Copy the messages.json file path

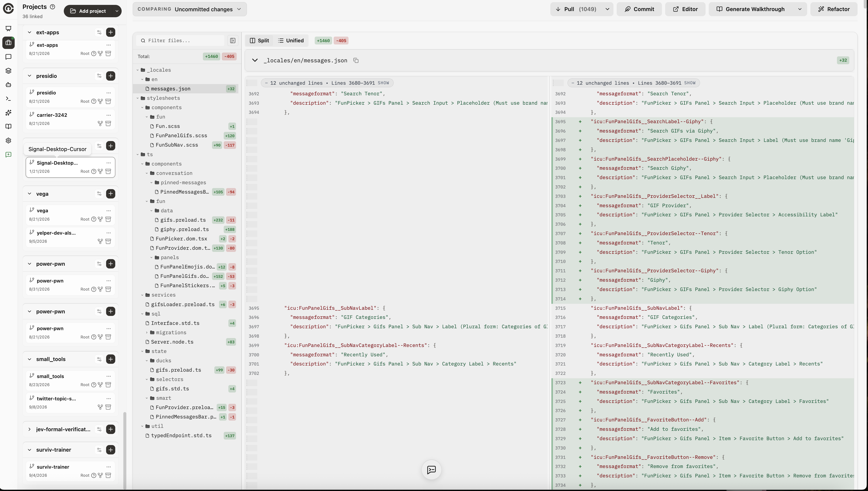pos(356,60)
